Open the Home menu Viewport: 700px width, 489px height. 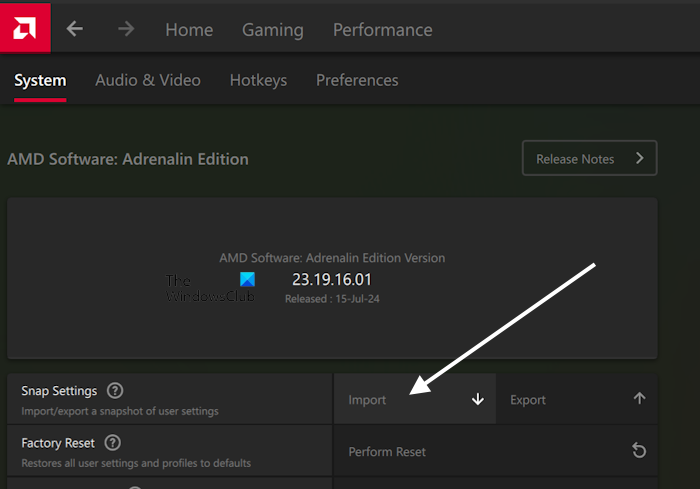coord(189,30)
